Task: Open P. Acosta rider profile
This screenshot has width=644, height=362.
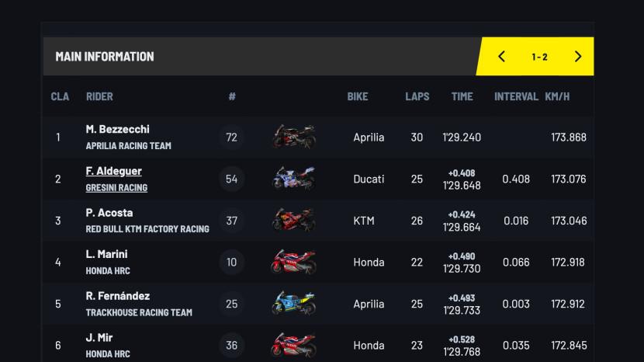Action: pyautogui.click(x=109, y=213)
